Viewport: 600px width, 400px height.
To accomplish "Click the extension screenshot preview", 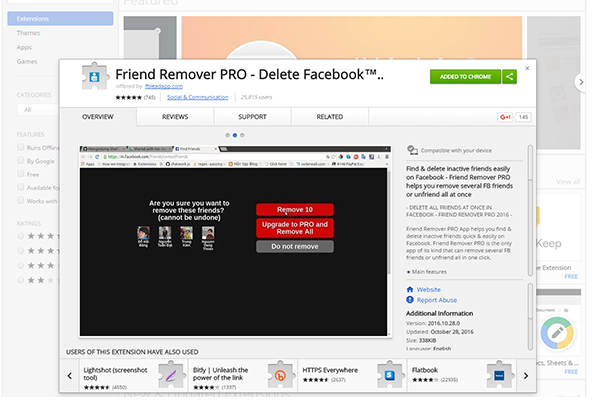I will click(x=235, y=241).
